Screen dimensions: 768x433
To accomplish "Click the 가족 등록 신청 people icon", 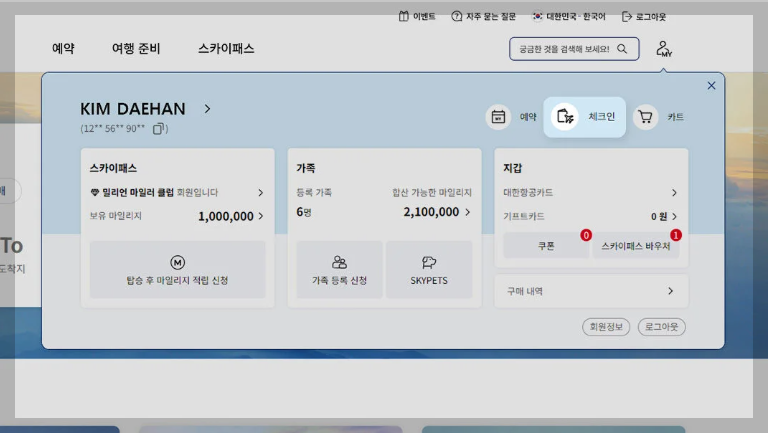I will pyautogui.click(x=339, y=263).
